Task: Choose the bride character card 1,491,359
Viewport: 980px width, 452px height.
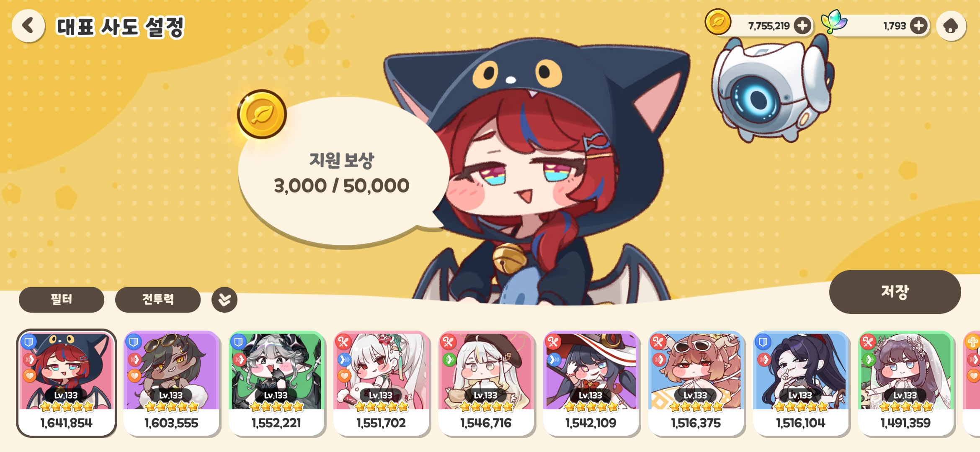Action: (x=906, y=383)
